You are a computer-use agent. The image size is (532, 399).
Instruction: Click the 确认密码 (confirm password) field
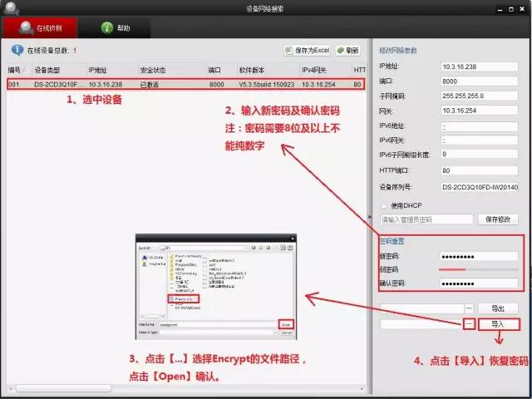[478, 283]
